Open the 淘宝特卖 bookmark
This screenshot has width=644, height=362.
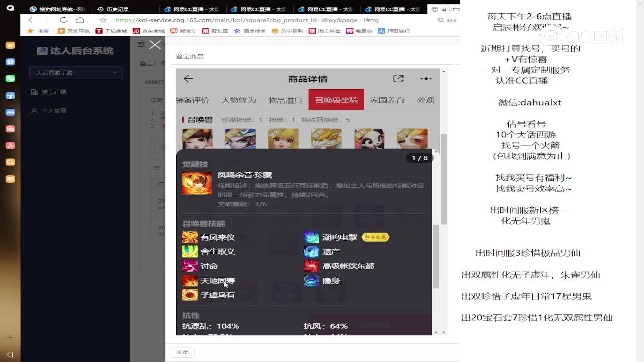pyautogui.click(x=325, y=31)
